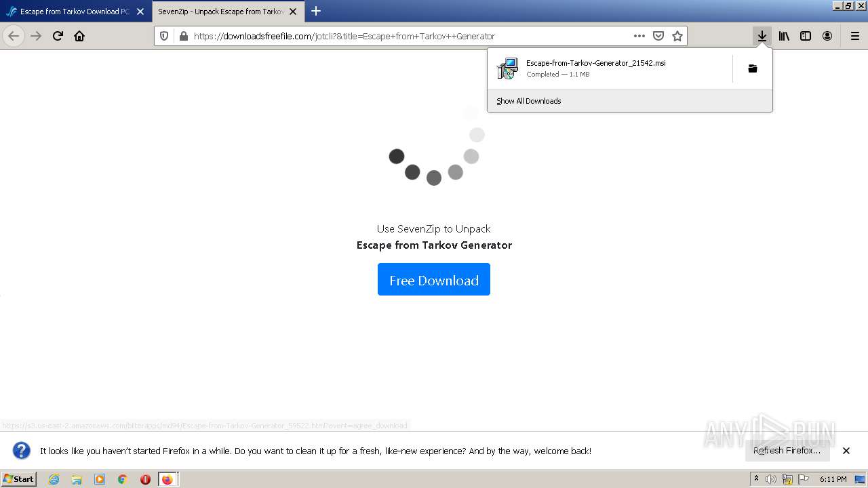Open Windows Explorer from taskbar
This screenshot has height=488, width=868.
click(77, 479)
